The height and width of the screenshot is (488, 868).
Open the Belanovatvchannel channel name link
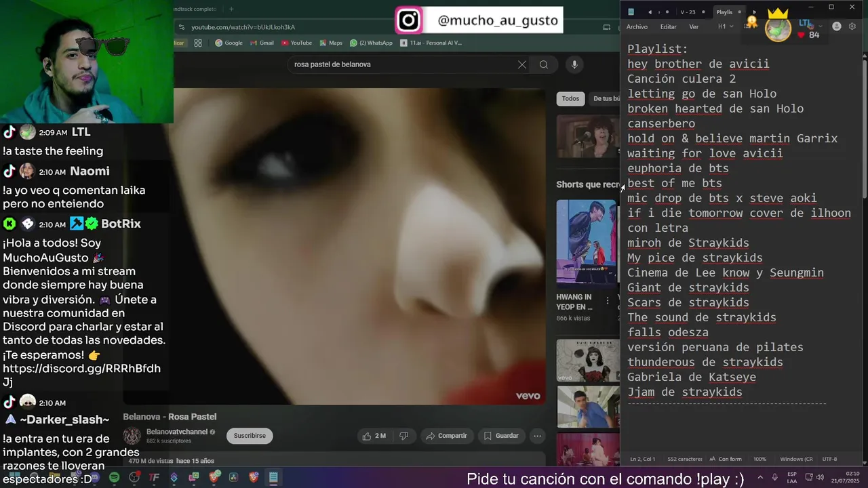pos(177,432)
